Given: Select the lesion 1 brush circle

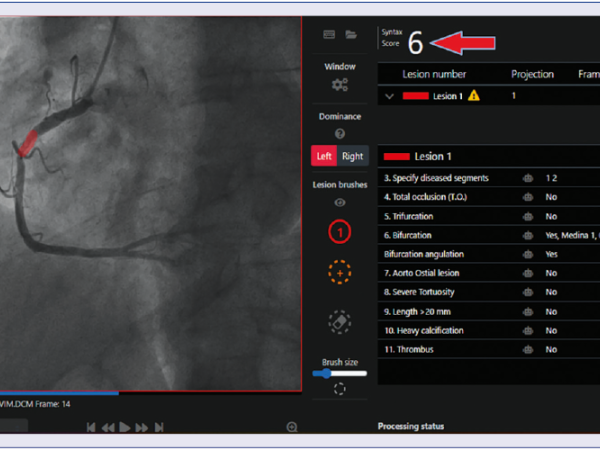Looking at the screenshot, I should (x=340, y=232).
